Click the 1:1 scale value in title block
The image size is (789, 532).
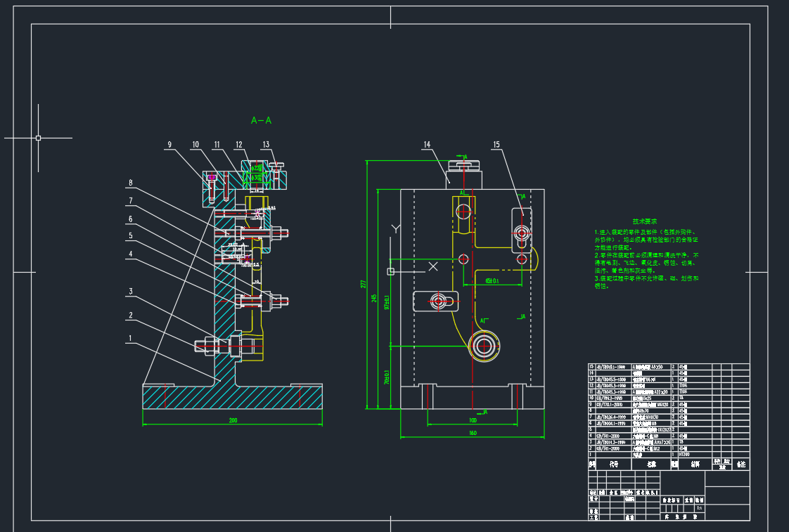pos(699,508)
